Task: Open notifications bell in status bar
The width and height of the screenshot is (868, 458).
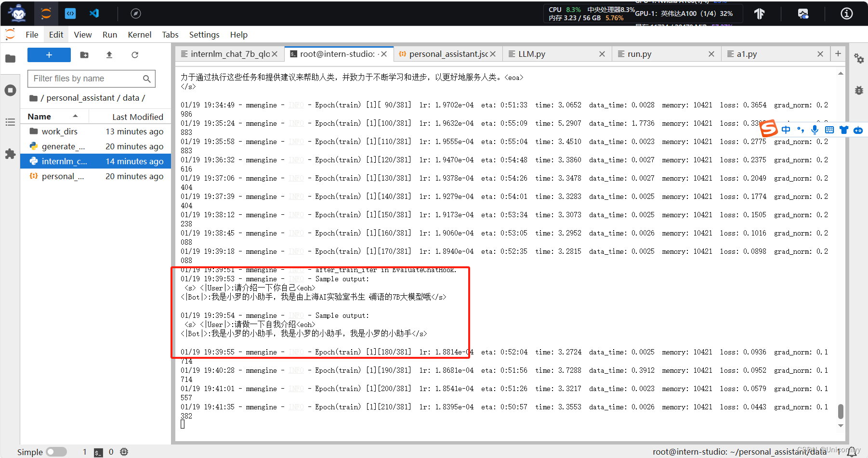Action: click(852, 452)
